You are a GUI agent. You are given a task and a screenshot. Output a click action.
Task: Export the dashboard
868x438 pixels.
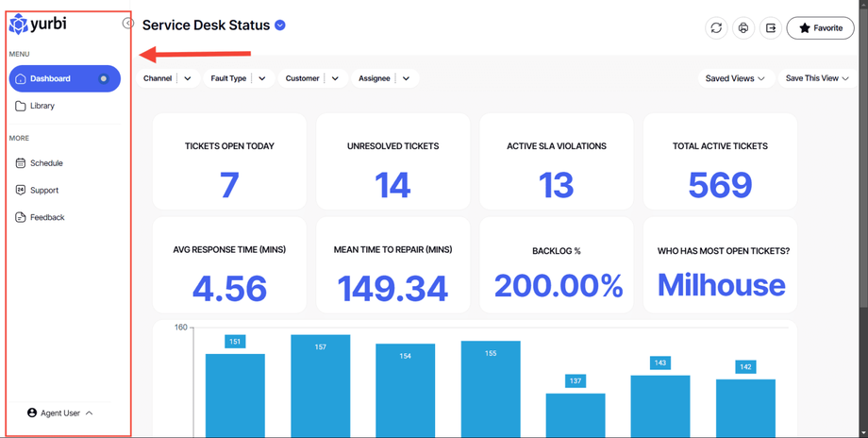point(771,27)
